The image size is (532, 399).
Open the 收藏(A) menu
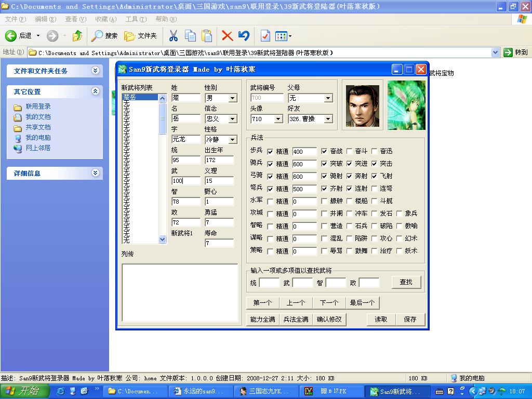click(105, 19)
